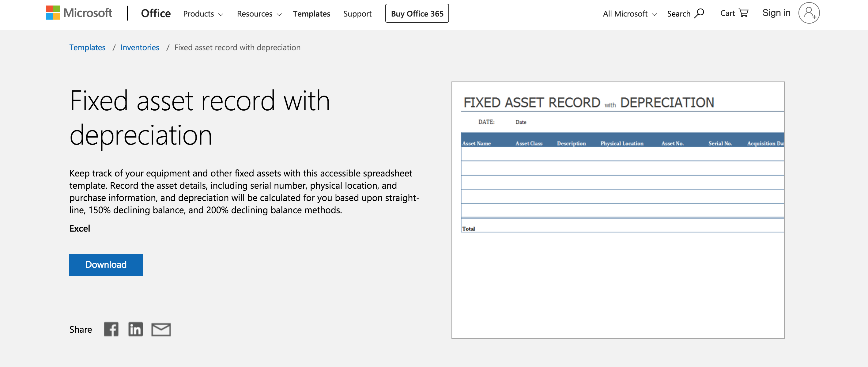
Task: Follow the Templates breadcrumb link
Action: pyautogui.click(x=87, y=47)
